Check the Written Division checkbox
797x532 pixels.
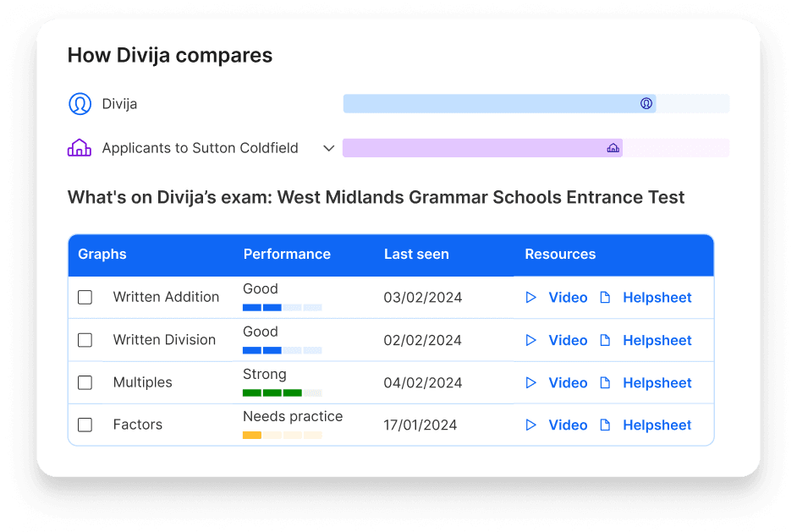85,340
